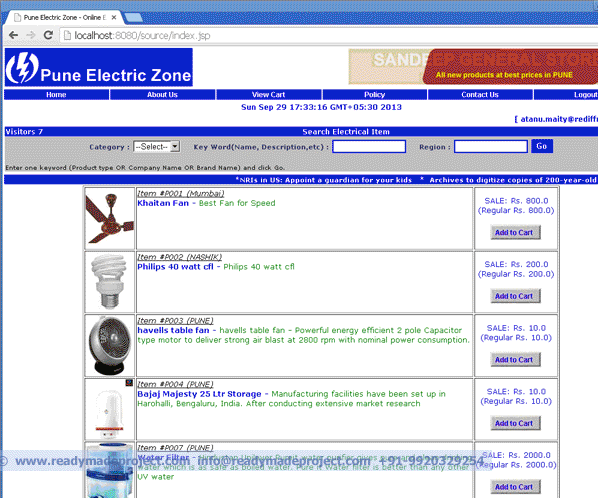
Task: Open the Philips CFL bulb image
Action: pos(109,282)
